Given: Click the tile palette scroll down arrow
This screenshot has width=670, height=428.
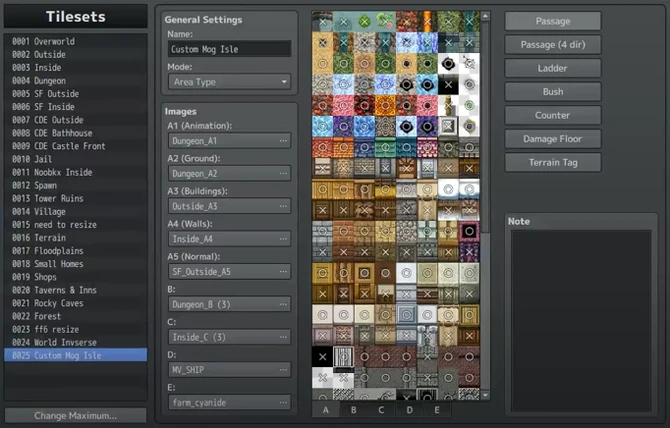Looking at the screenshot, I should pyautogui.click(x=485, y=396).
